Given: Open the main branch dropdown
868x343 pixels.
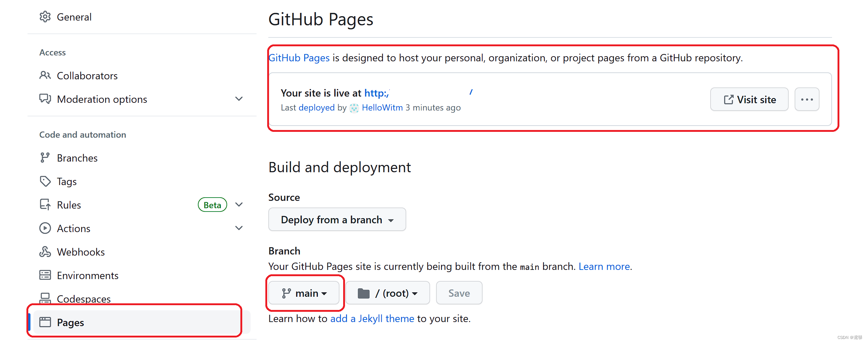Looking at the screenshot, I should point(304,293).
